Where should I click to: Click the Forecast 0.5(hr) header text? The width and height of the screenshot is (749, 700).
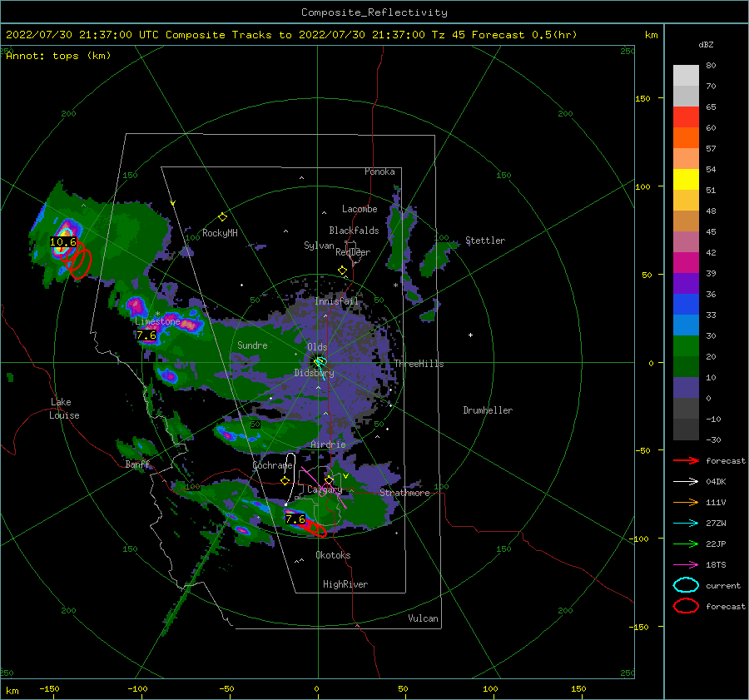coord(524,35)
